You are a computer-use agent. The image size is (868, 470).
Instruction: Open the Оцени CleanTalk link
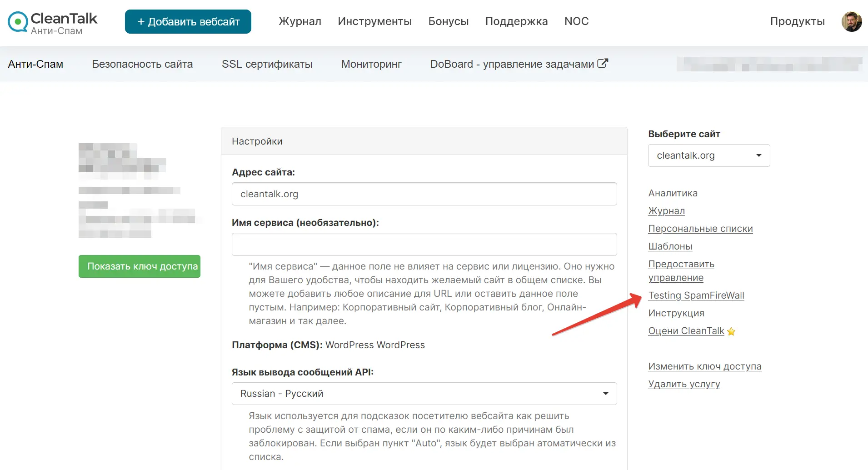click(x=686, y=331)
